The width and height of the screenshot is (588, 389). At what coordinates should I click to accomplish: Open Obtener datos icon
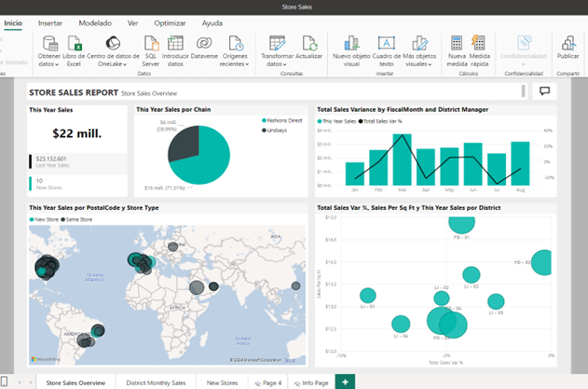tap(50, 43)
